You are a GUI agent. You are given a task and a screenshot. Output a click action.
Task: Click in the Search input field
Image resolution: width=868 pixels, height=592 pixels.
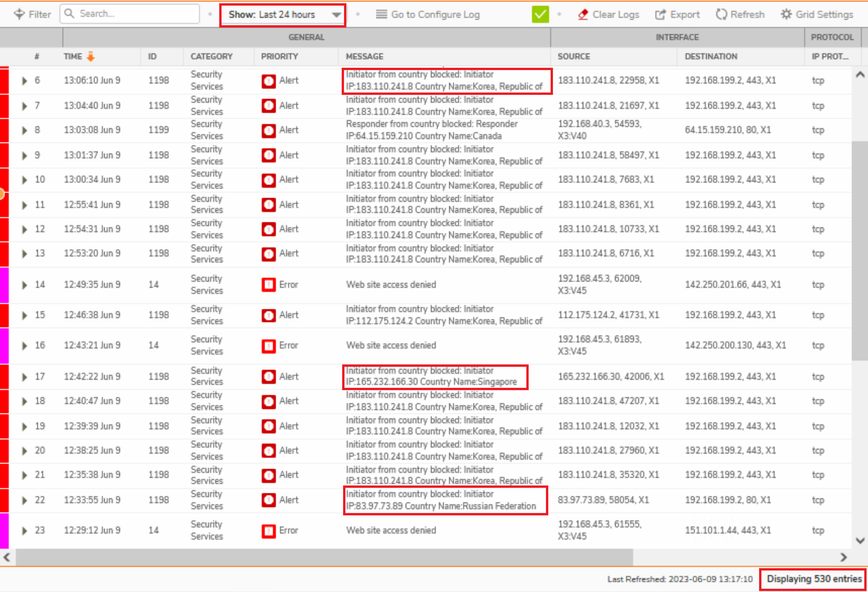tap(136, 14)
